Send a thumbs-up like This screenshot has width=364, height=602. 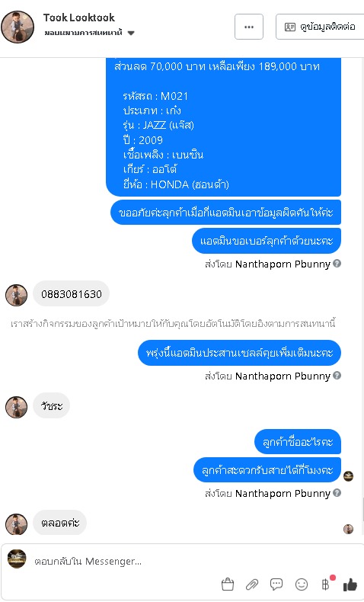(350, 584)
